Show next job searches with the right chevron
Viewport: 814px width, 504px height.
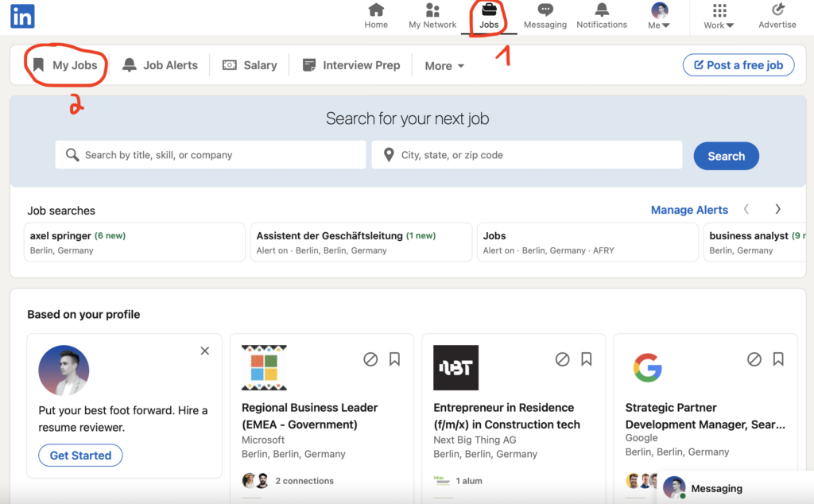pos(777,209)
